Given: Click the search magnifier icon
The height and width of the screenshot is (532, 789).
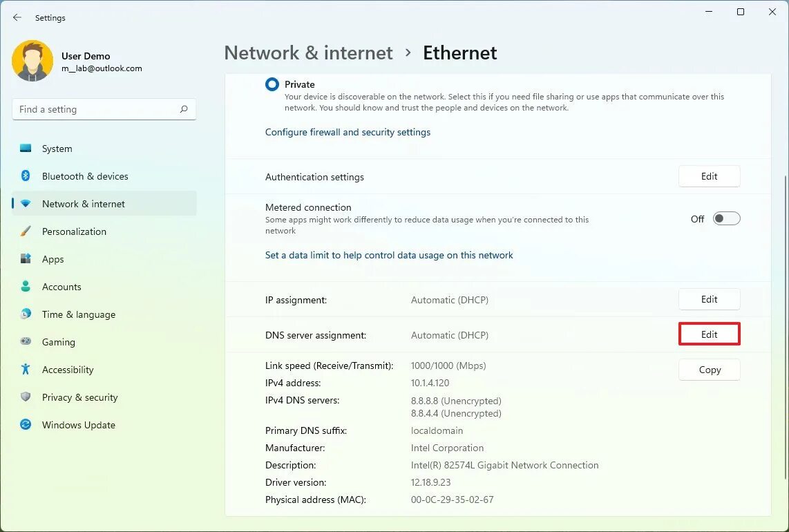Looking at the screenshot, I should (184, 109).
